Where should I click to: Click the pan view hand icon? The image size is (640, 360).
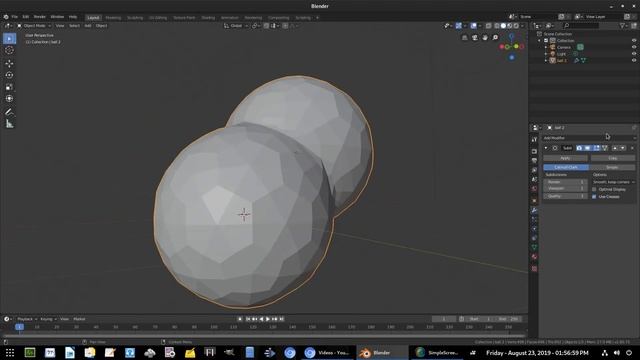coord(485,38)
